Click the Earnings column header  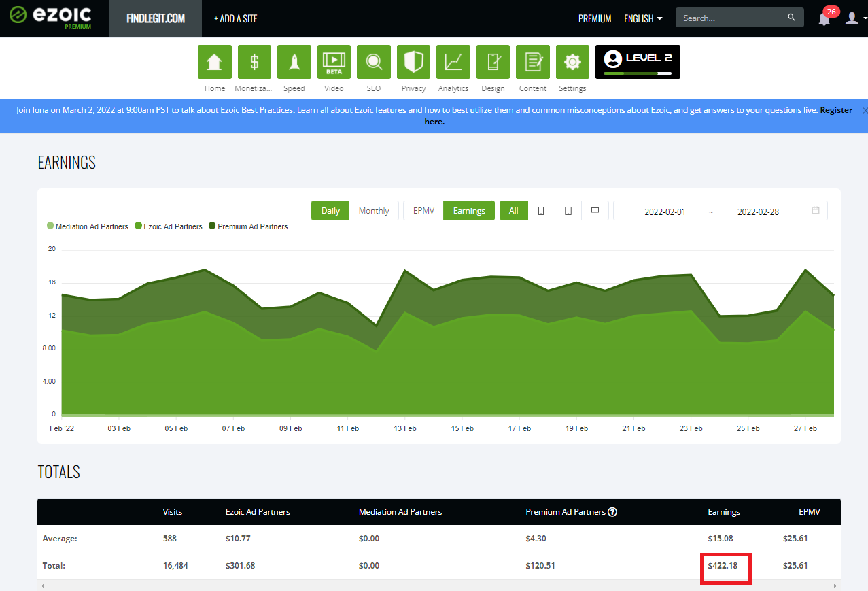tap(724, 512)
